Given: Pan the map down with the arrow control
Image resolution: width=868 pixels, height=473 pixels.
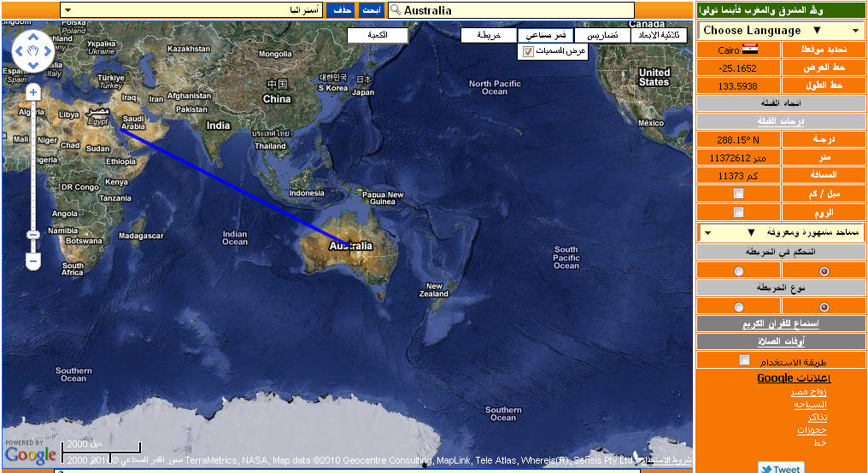Looking at the screenshot, I should (33, 66).
